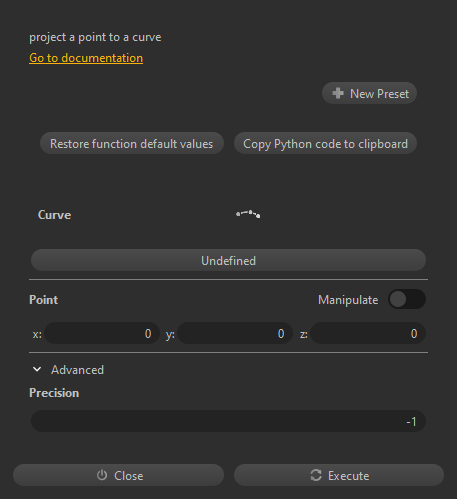Screen dimensions: 457x499
Task: Close the function dialog
Action: click(118, 475)
